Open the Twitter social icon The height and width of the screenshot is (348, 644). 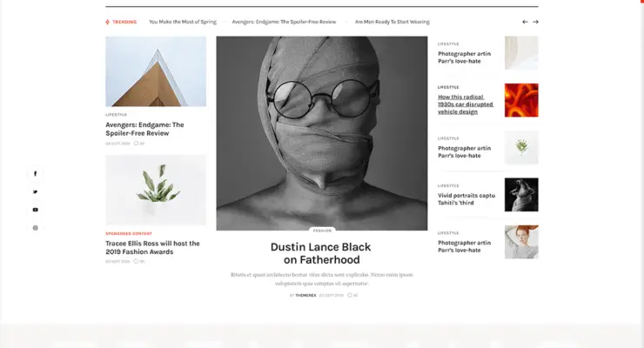tap(36, 191)
